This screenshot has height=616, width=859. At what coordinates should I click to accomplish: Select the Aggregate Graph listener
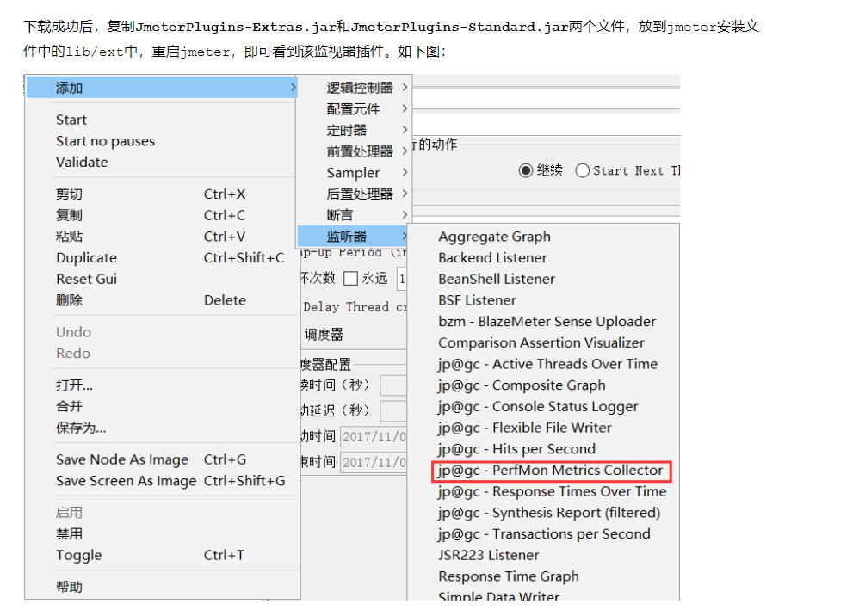click(x=493, y=237)
